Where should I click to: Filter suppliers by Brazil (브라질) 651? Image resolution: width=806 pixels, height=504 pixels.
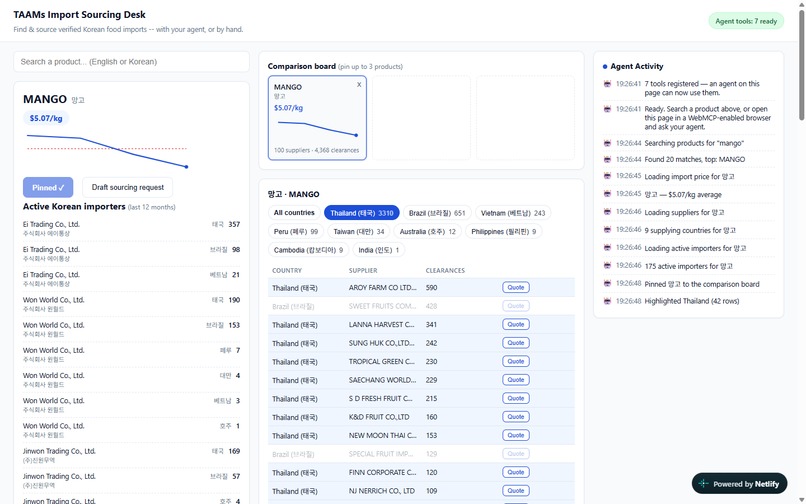coord(437,213)
